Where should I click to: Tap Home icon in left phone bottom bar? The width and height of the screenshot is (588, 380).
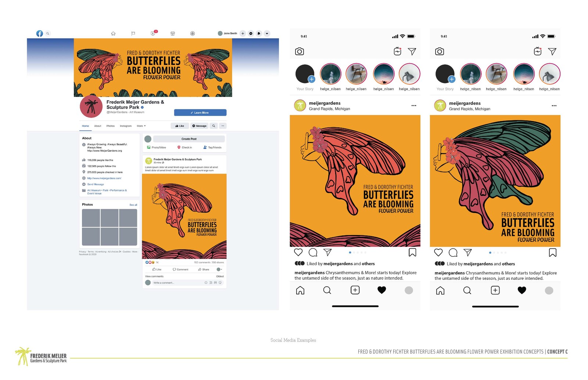(300, 290)
